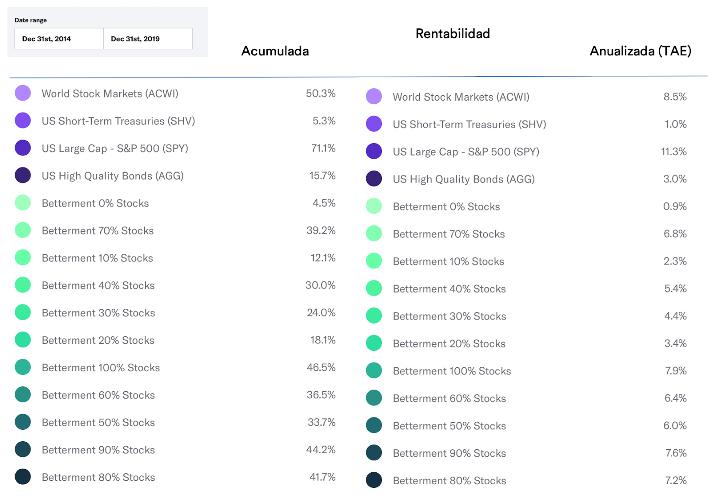Click the Date range label

pyautogui.click(x=31, y=20)
